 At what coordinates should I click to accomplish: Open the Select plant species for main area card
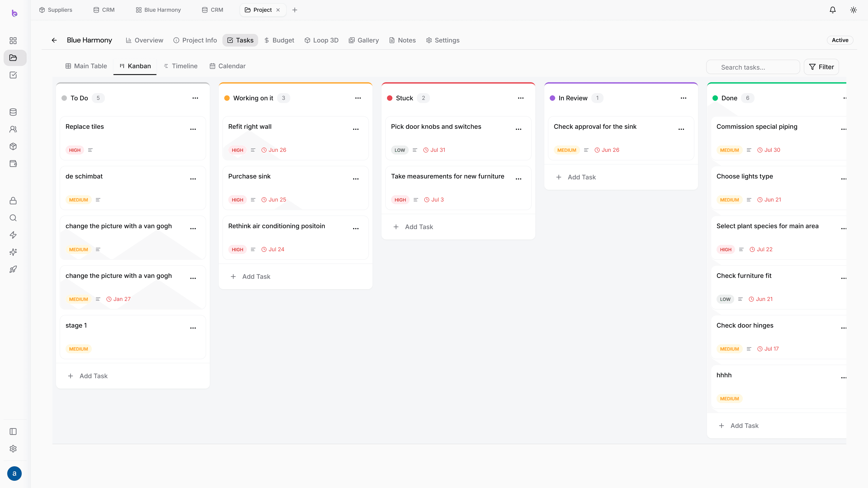click(x=779, y=238)
